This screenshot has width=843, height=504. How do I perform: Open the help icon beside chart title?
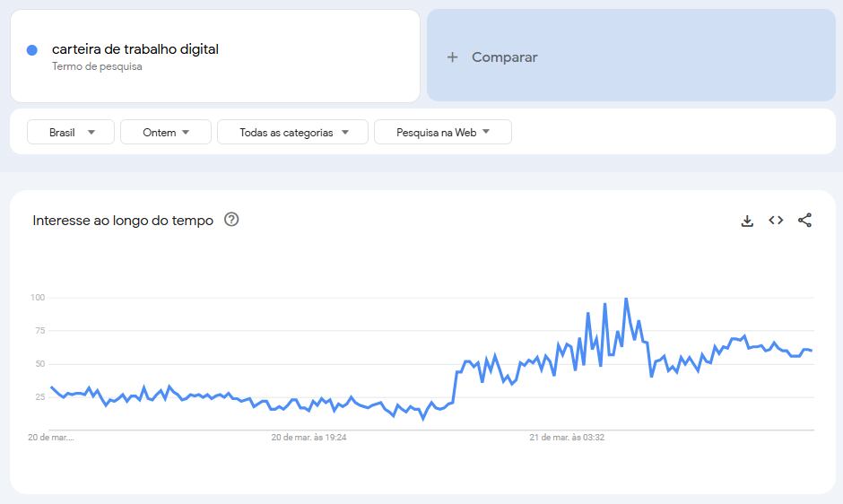(231, 220)
